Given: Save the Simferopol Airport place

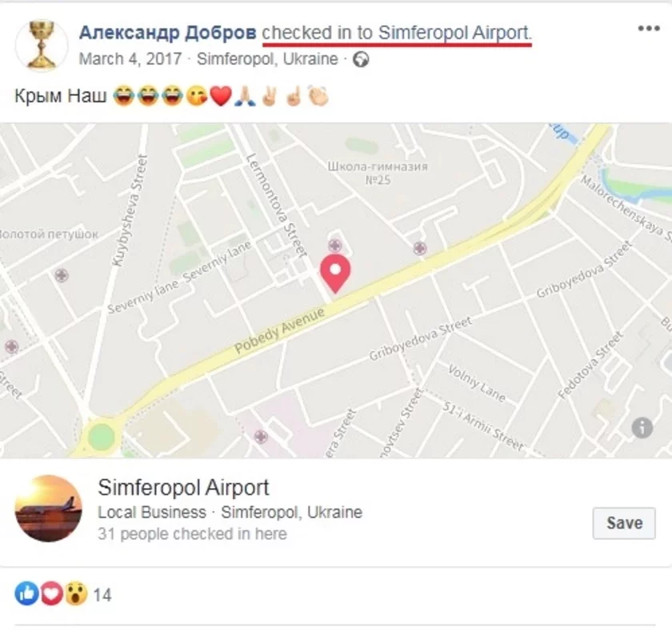Looking at the screenshot, I should click(624, 523).
